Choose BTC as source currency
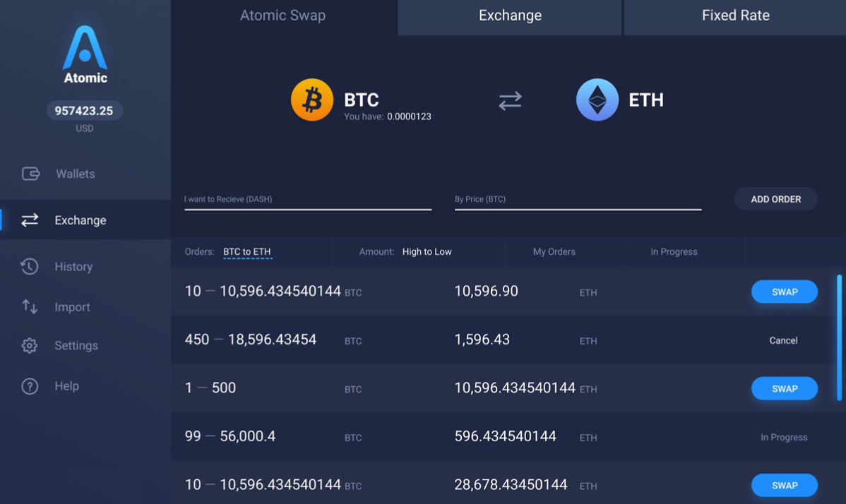 362,100
